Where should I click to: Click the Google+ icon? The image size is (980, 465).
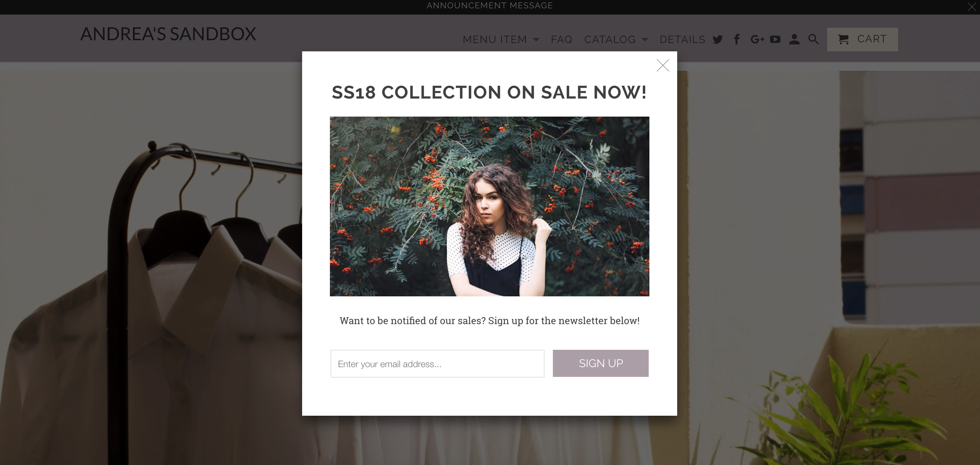[x=757, y=39]
